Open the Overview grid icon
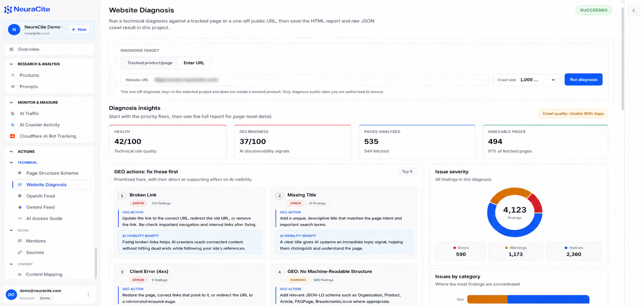 pyautogui.click(x=11, y=50)
